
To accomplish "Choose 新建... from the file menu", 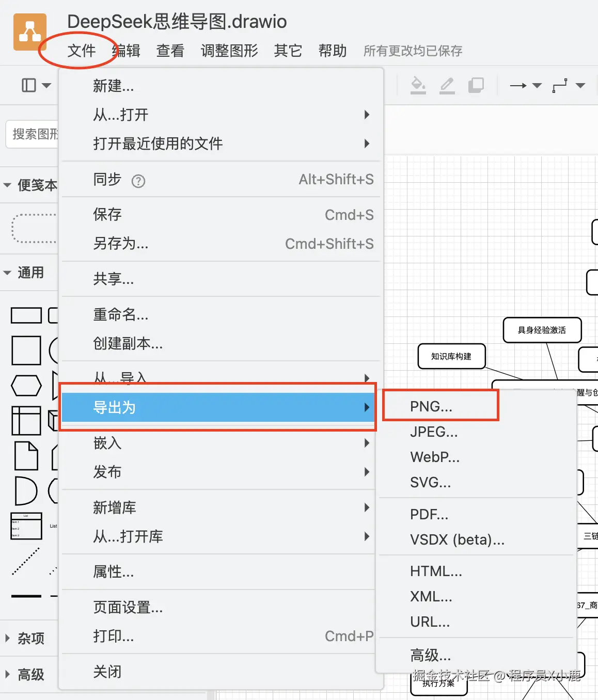I will 221,86.
